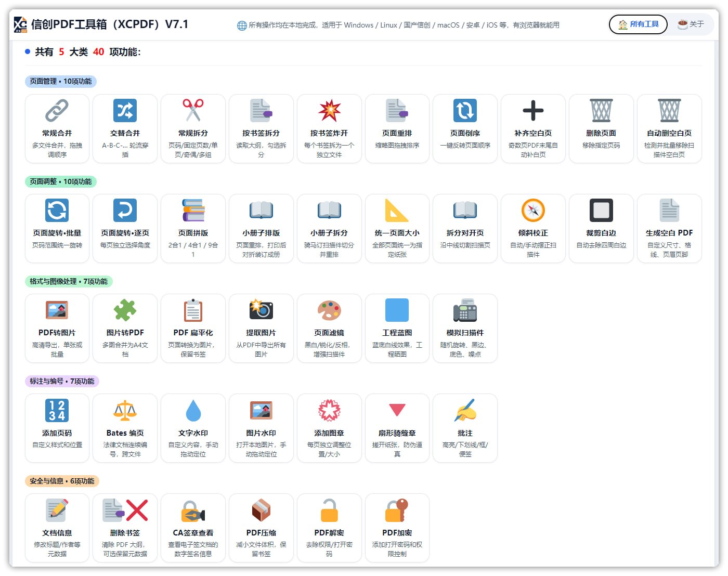The image size is (728, 576).
Task: Click the 小册子拆分 card title
Action: pos(329,233)
